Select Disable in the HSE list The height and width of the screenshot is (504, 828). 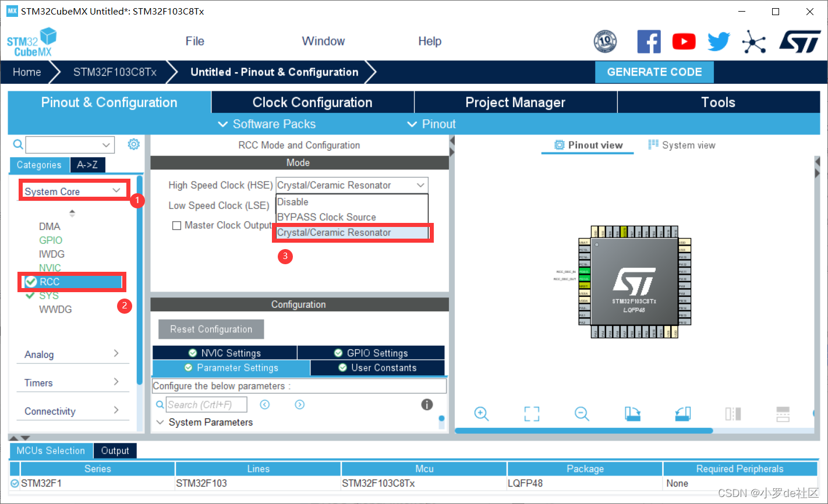coord(352,202)
